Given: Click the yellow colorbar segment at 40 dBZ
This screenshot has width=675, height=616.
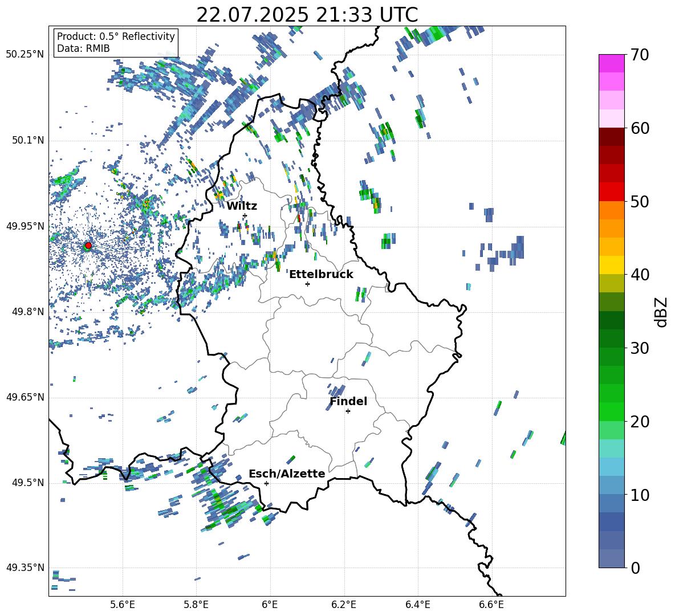Looking at the screenshot, I should point(611,265).
